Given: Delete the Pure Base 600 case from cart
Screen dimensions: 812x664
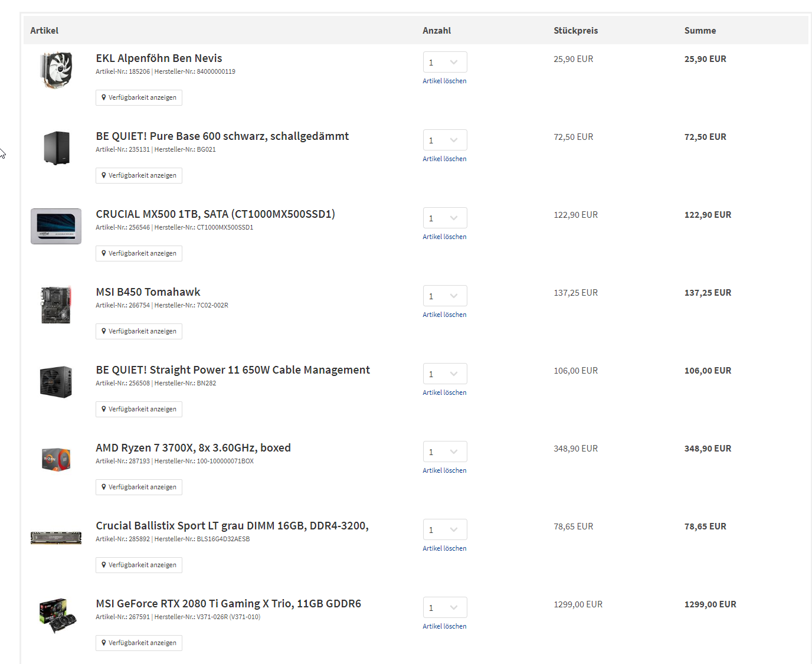Looking at the screenshot, I should (x=444, y=159).
